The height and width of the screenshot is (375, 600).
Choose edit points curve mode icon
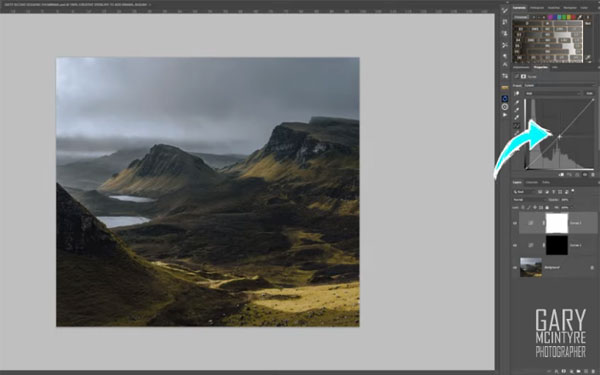pyautogui.click(x=517, y=126)
